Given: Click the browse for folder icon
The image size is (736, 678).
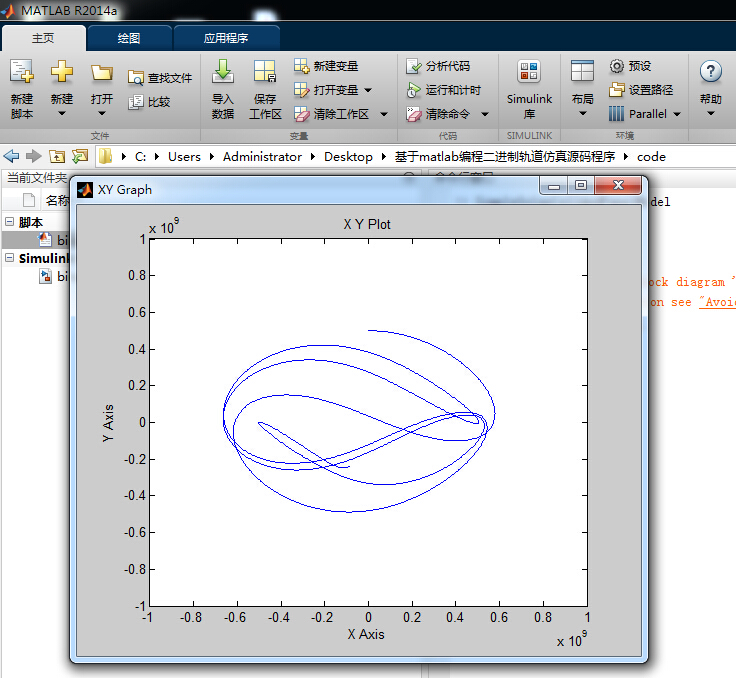Looking at the screenshot, I should (x=80, y=156).
